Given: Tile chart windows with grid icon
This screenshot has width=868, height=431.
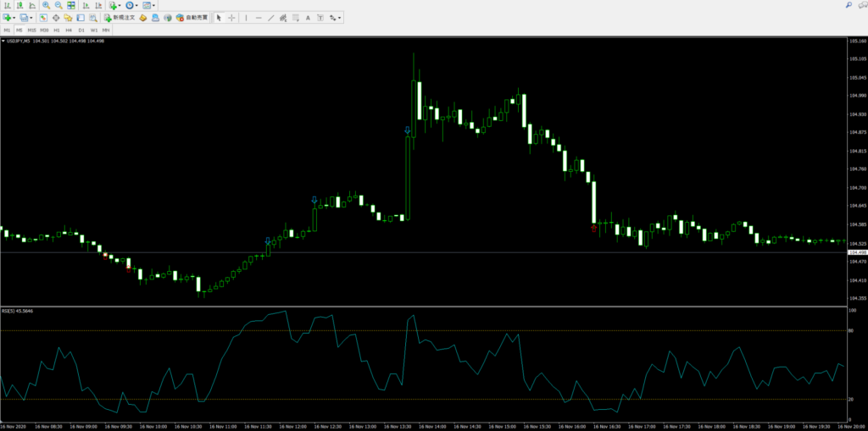Looking at the screenshot, I should click(71, 5).
